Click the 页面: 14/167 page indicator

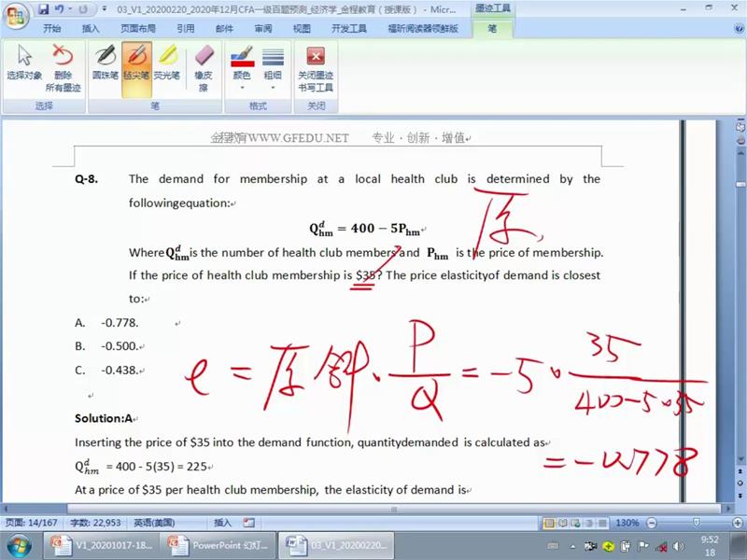click(32, 523)
